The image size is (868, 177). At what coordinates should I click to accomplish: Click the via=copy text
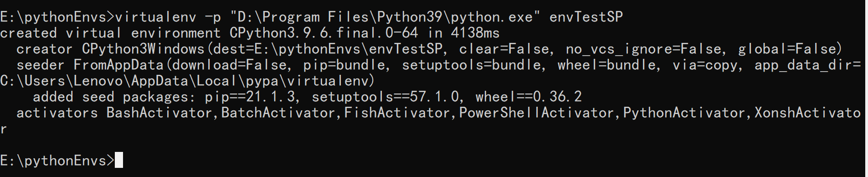[705, 65]
